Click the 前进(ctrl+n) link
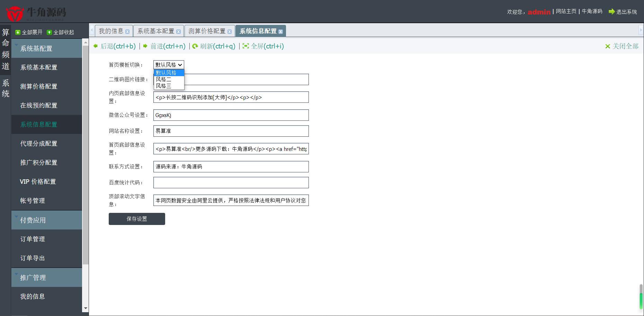The width and height of the screenshot is (644, 316). (168, 46)
